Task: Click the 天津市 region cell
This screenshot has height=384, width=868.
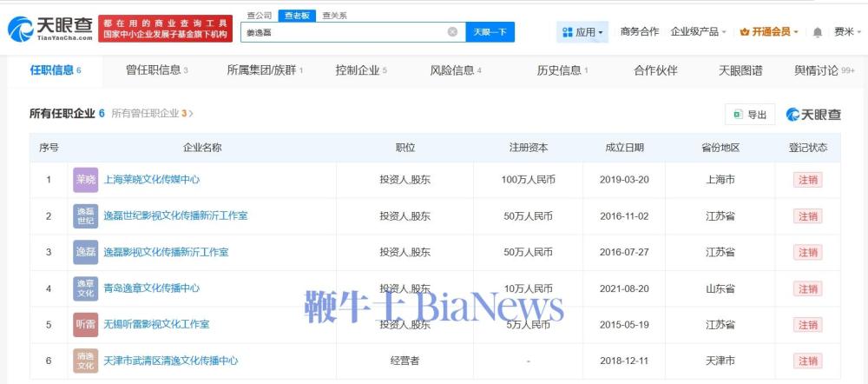Action: pos(720,361)
